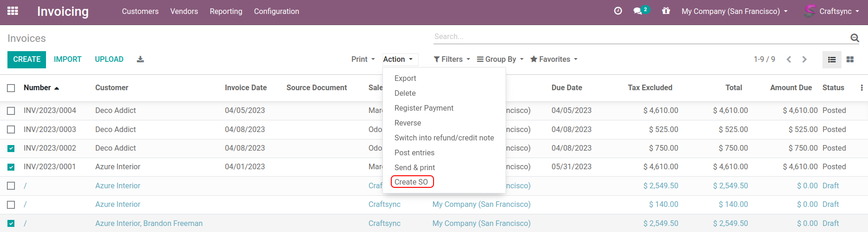868x232 pixels.
Task: Open the conversations chat icon
Action: pos(638,11)
